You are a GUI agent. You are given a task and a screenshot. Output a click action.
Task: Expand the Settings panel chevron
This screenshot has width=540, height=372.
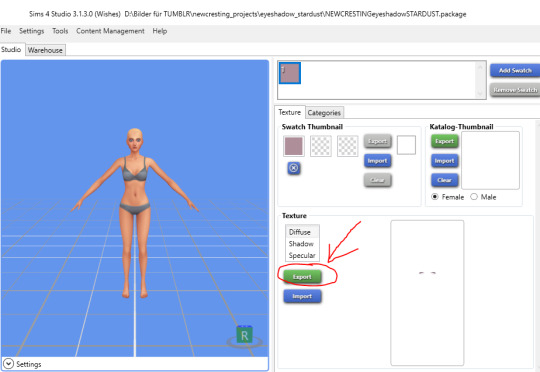(8, 364)
